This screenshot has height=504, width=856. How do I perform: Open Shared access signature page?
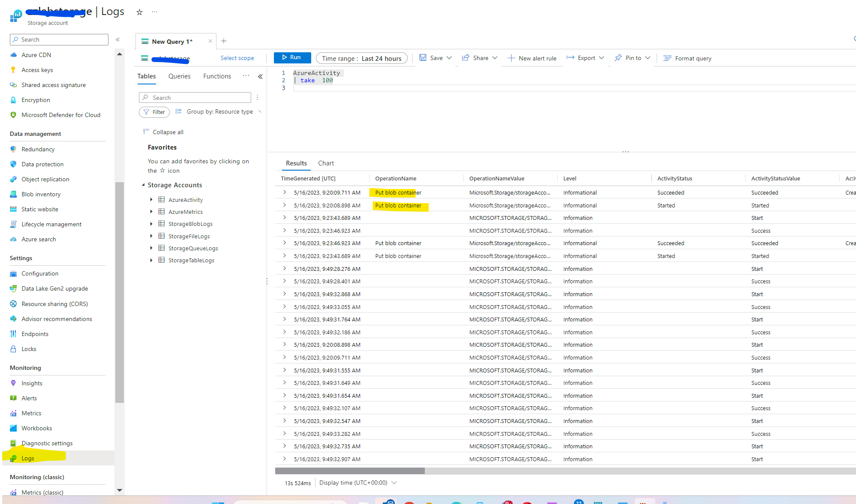tap(53, 85)
